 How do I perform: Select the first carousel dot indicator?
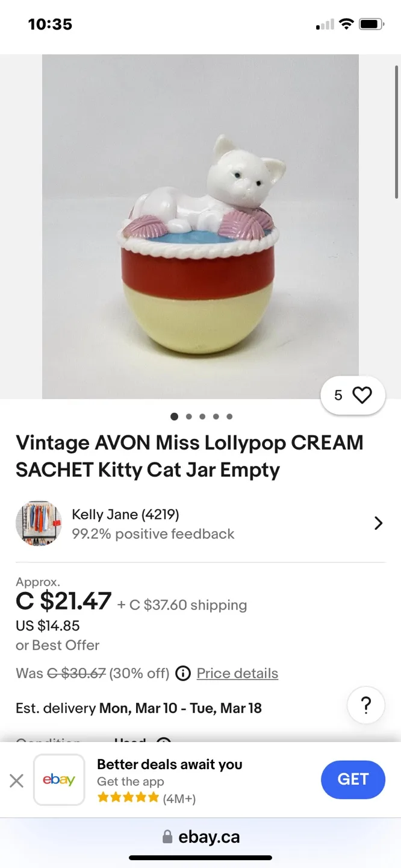click(x=174, y=416)
